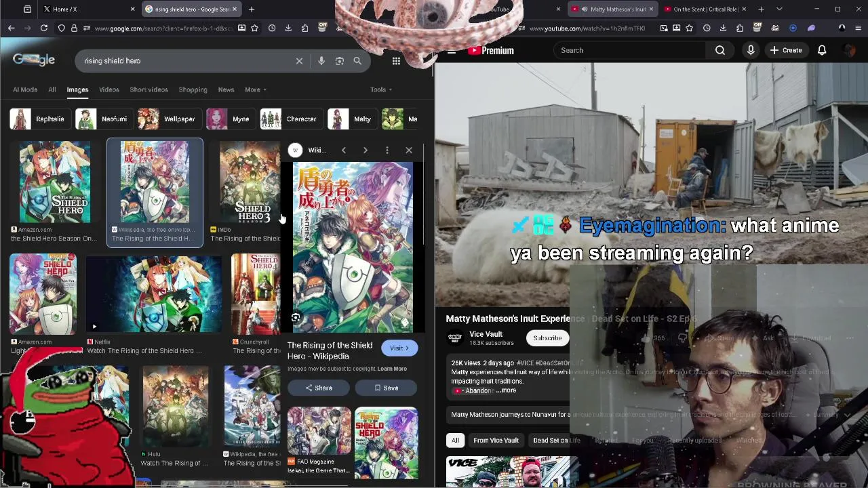This screenshot has width=868, height=488.
Task: Visit the Wikipedia page from image preview
Action: (x=399, y=348)
